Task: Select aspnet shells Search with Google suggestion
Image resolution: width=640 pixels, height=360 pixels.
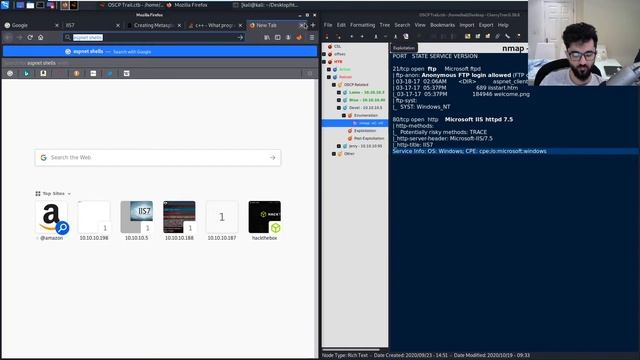Action: pos(160,51)
